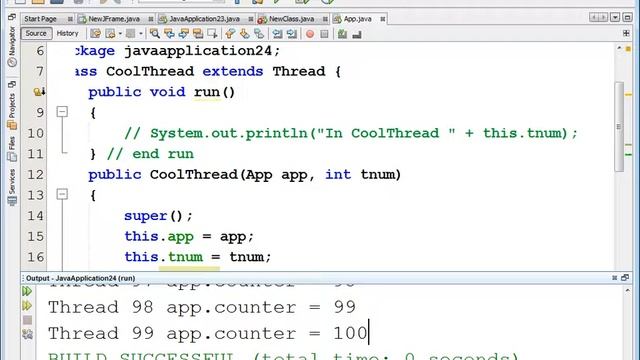Open dropdown arrow beside the greyed Forward icon
Screen dimensions: 640x360
click(x=141, y=33)
